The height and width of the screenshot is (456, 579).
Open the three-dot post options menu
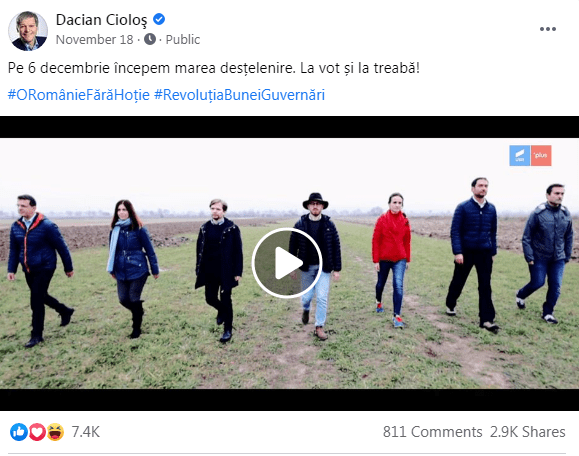coord(548,29)
